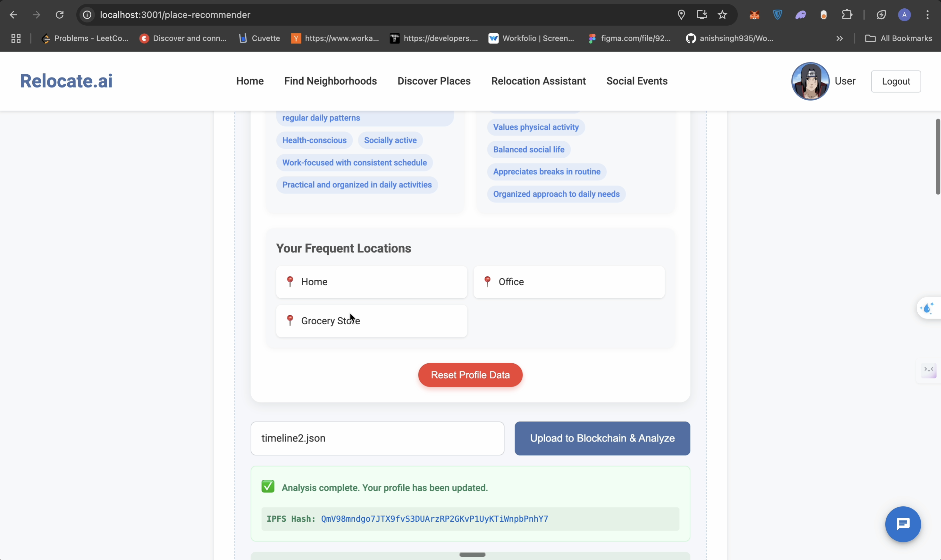
Task: Open the All Bookmarks folder
Action: pos(898,39)
